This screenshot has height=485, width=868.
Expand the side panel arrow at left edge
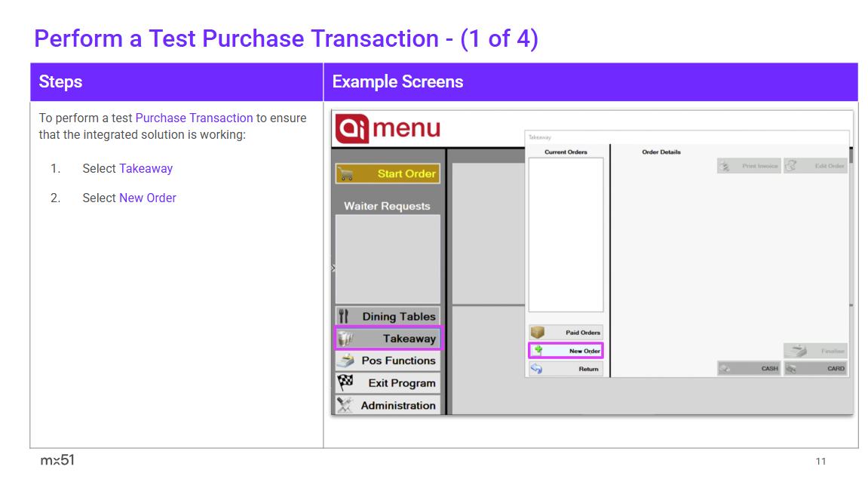point(333,268)
